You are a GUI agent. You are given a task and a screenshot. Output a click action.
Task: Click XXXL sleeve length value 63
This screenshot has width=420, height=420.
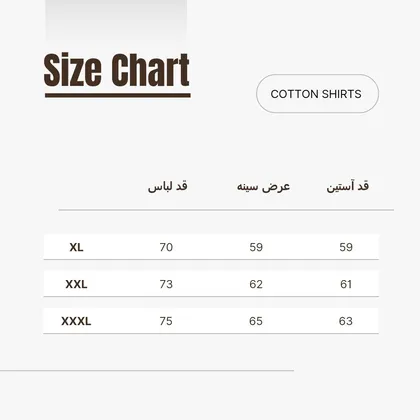(x=346, y=321)
